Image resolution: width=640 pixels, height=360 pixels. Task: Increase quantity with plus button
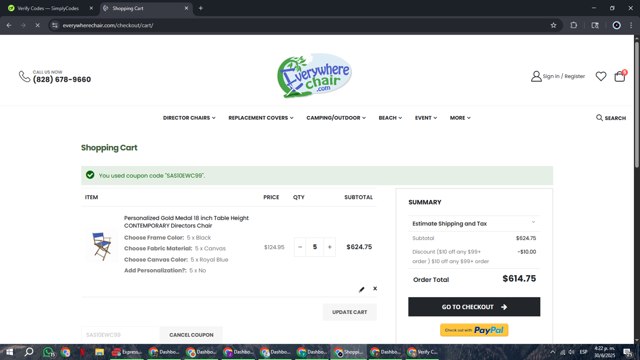(329, 247)
